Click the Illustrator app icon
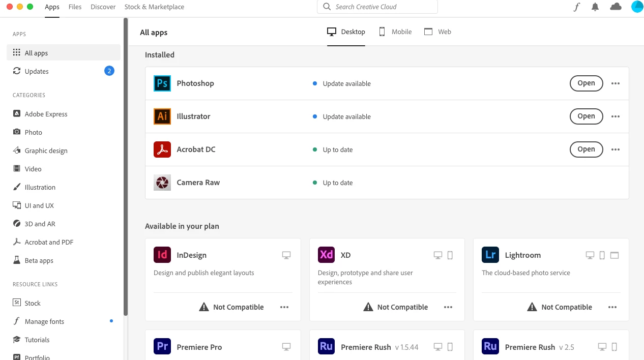 [162, 116]
